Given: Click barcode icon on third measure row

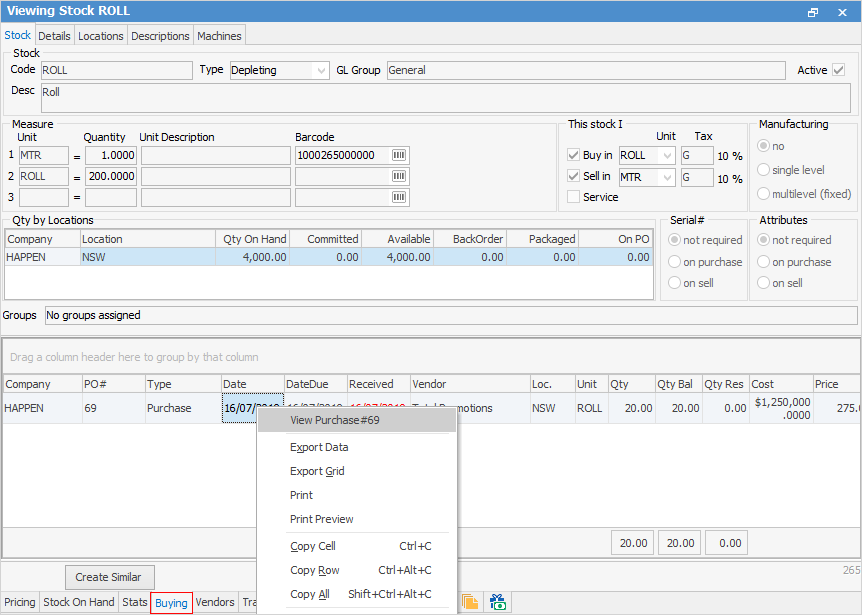Looking at the screenshot, I should coord(399,197).
